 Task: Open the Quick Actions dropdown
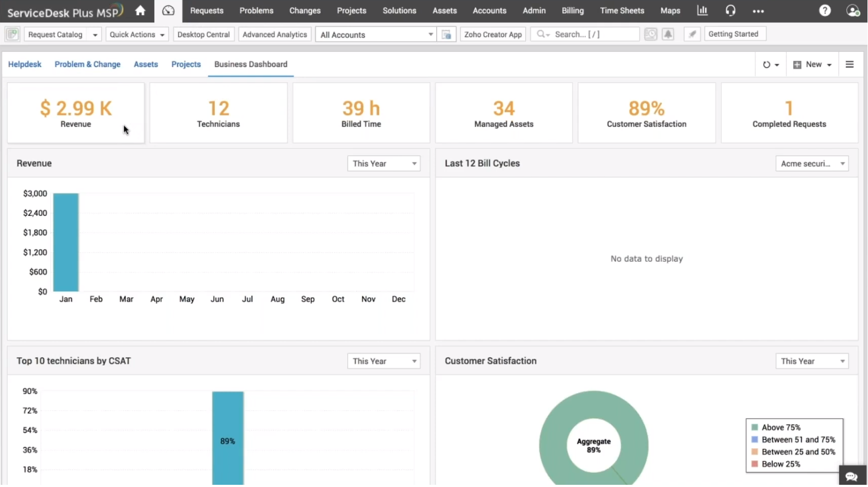[137, 34]
